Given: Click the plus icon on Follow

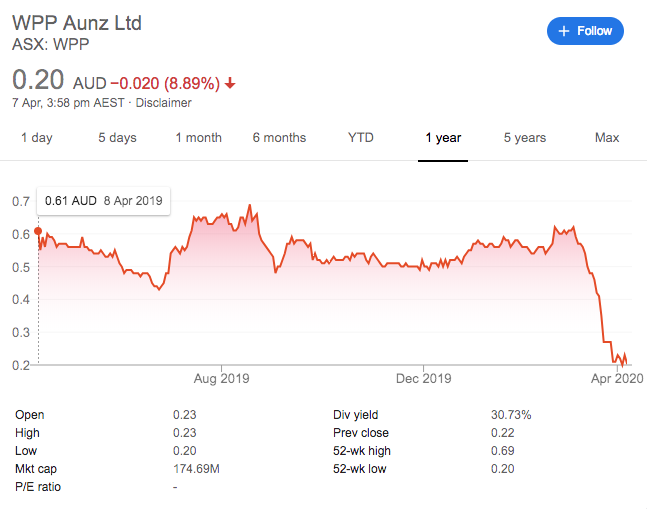Looking at the screenshot, I should (565, 31).
